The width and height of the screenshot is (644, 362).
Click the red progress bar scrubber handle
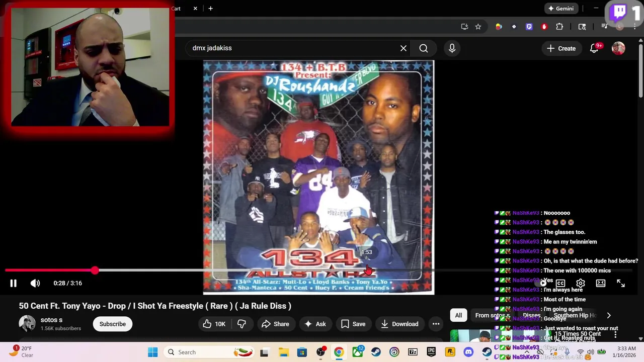pos(95,270)
